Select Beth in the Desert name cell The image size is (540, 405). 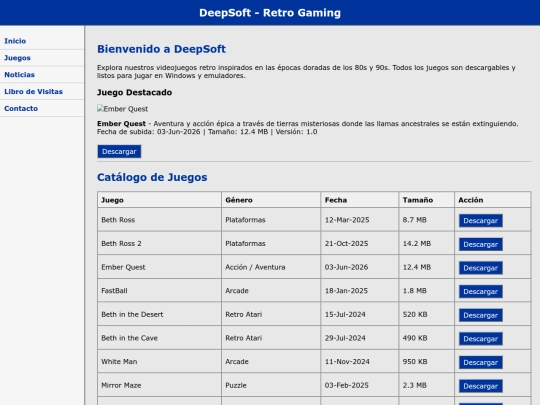click(x=159, y=314)
